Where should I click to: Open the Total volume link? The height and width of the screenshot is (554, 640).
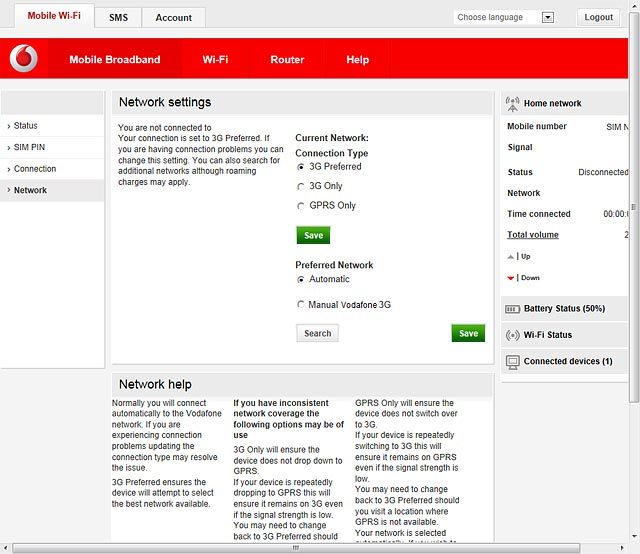533,235
